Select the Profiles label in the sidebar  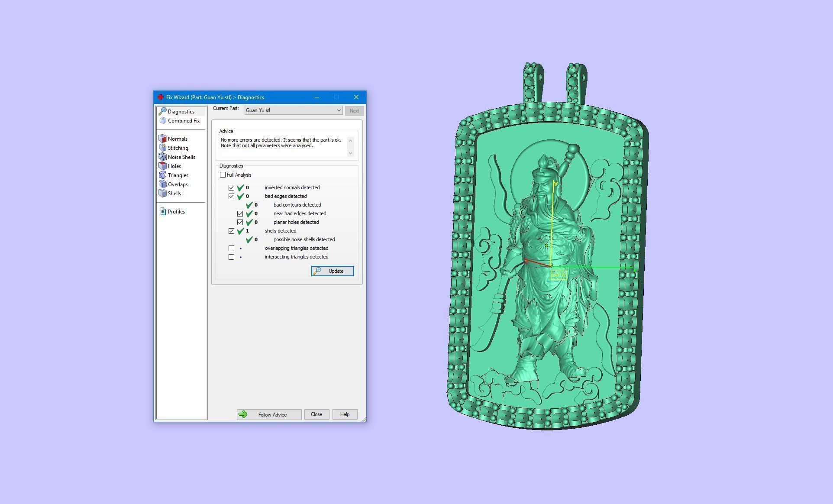176,212
